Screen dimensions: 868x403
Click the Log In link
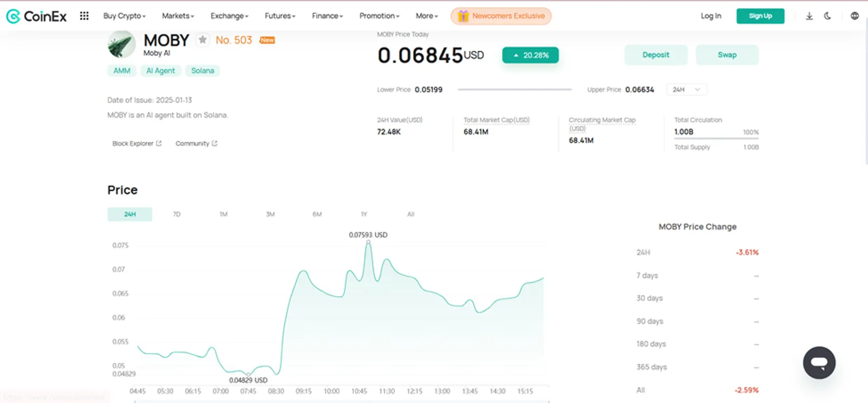711,16
